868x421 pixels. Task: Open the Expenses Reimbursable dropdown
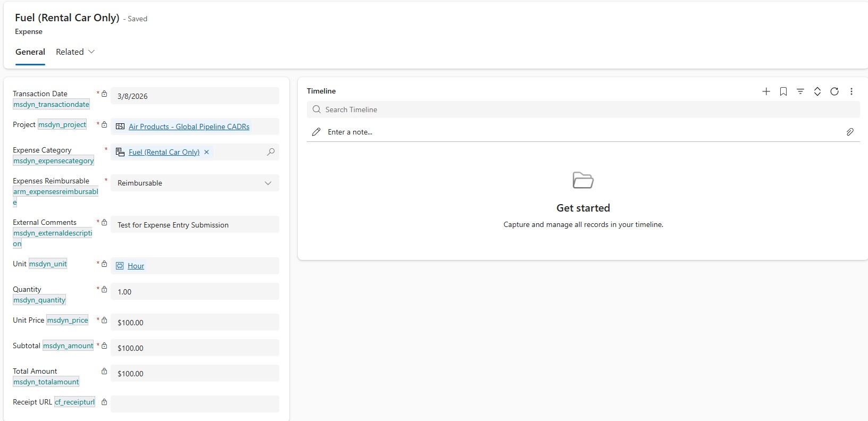point(195,183)
